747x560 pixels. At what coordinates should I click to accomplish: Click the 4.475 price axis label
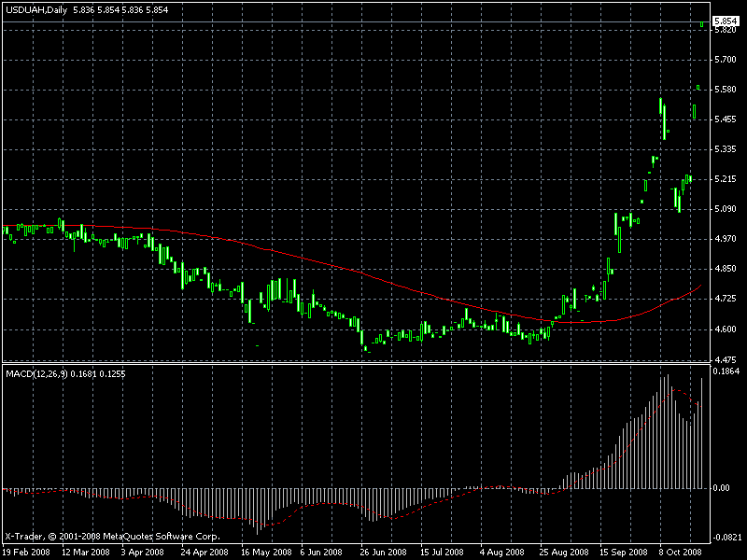[x=726, y=359]
